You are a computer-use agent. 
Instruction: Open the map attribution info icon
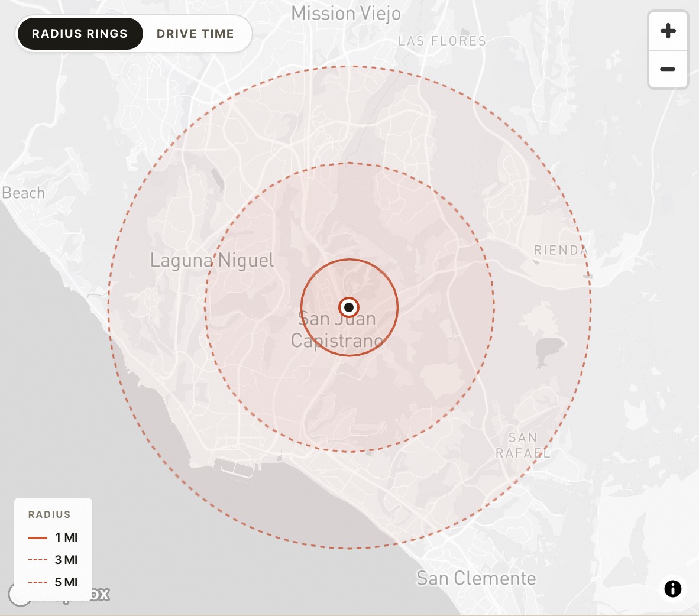[x=673, y=588]
